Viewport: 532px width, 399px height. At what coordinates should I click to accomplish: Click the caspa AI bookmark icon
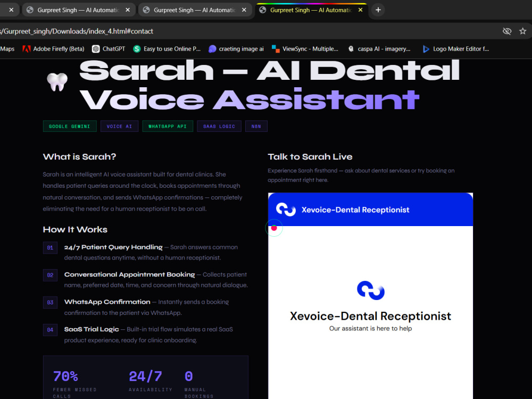[351, 49]
